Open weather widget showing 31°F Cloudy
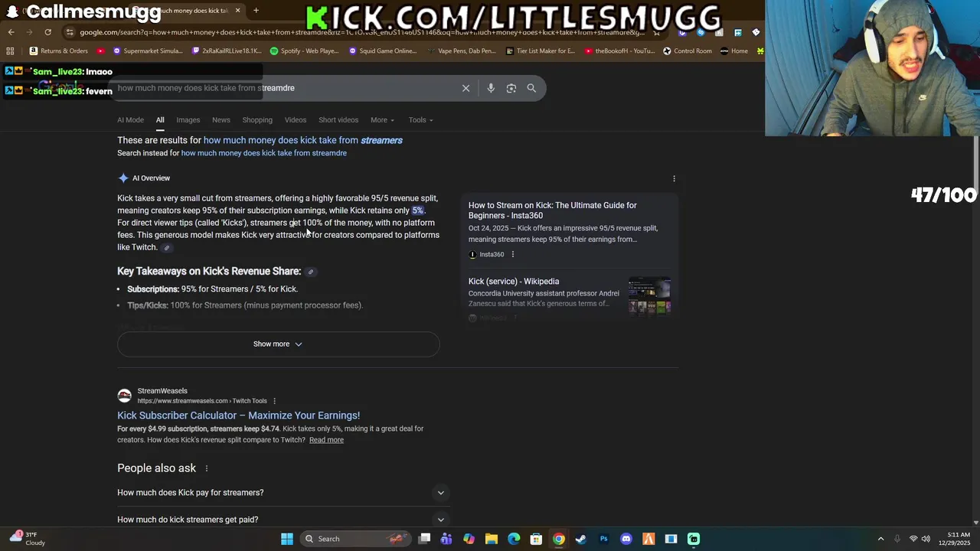The image size is (980, 551). [x=29, y=539]
